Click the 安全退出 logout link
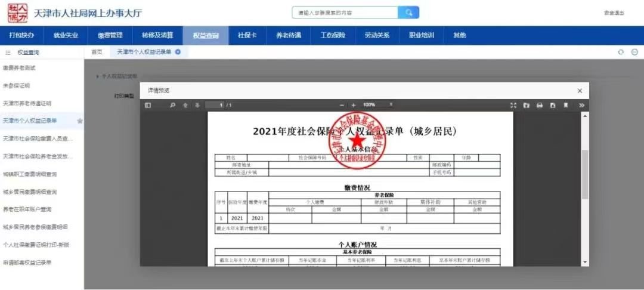This screenshot has height=290, width=644. pyautogui.click(x=614, y=13)
